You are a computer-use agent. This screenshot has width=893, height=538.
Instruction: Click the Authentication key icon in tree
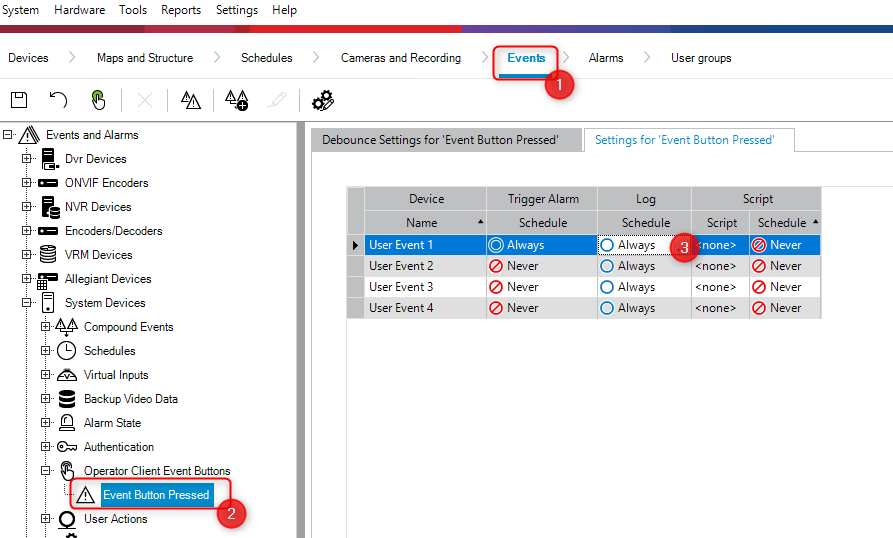pos(67,447)
